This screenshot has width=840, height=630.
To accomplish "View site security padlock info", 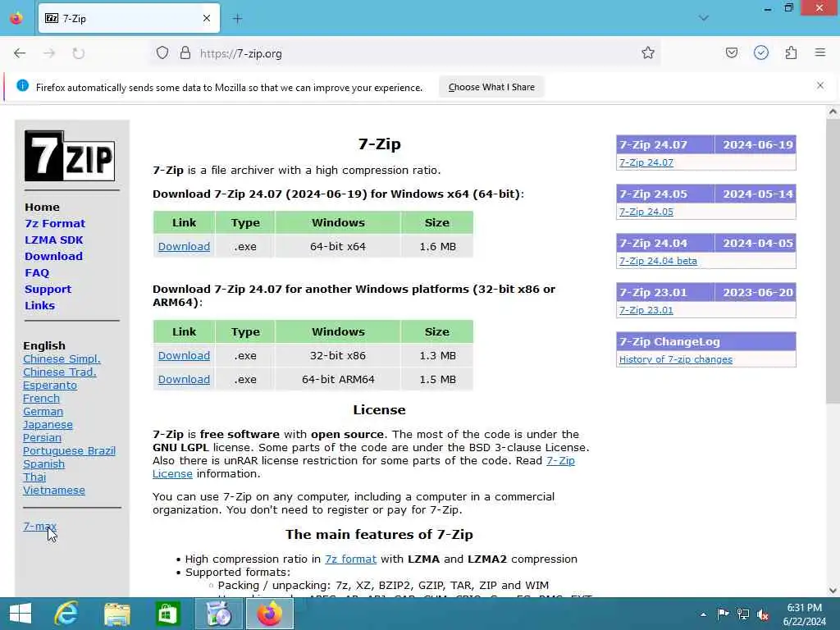I will (185, 53).
